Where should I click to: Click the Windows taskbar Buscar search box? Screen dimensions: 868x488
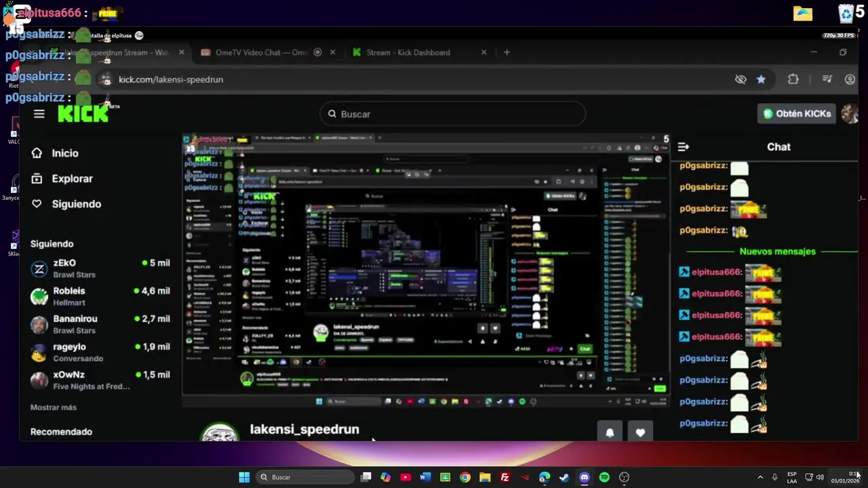point(306,477)
